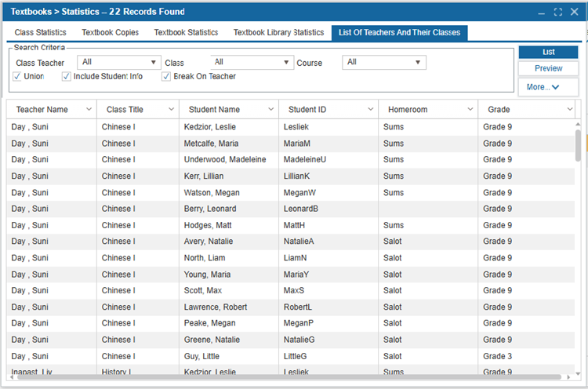Expand the More... options menu
The height and width of the screenshot is (389, 588).
[x=548, y=87]
